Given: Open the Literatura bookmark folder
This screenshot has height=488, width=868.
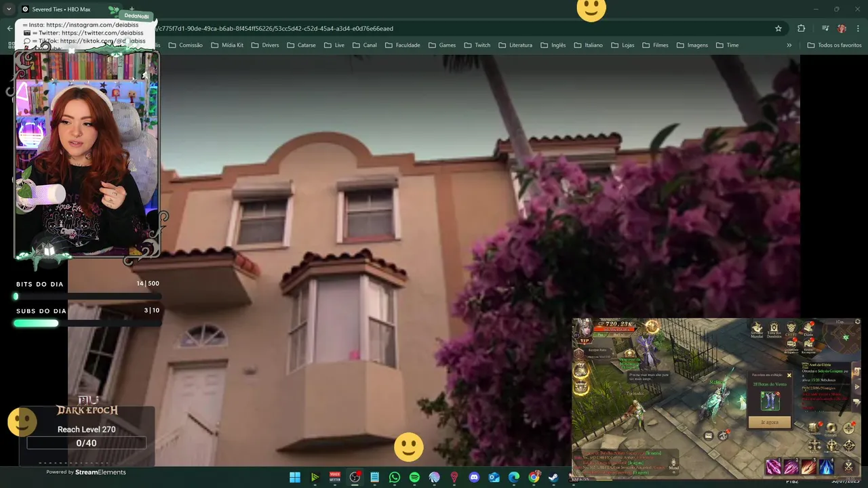Looking at the screenshot, I should [x=515, y=45].
